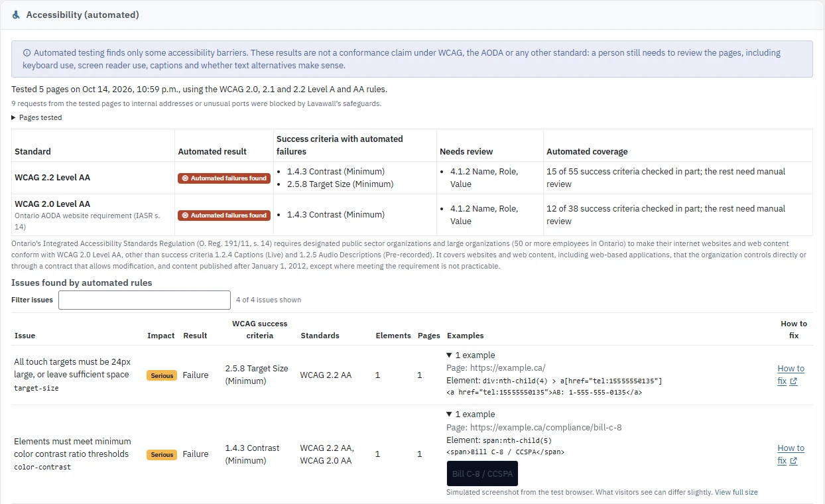Click the failure icon in WCAG 2.0 badge
The image size is (825, 504).
[185, 216]
